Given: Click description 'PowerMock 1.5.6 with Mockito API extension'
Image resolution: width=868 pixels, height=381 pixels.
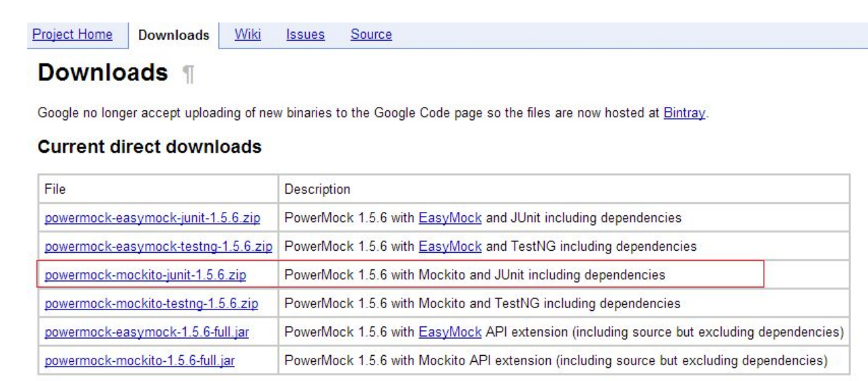Looking at the screenshot, I should 556,360.
